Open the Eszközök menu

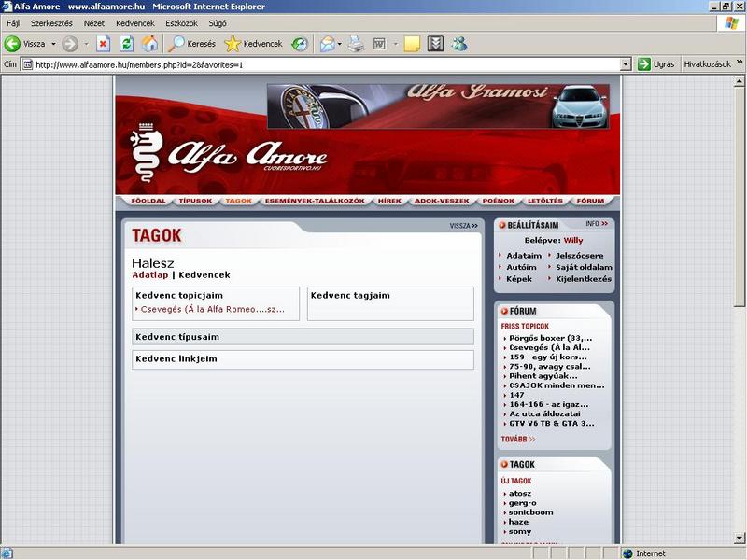[x=181, y=23]
